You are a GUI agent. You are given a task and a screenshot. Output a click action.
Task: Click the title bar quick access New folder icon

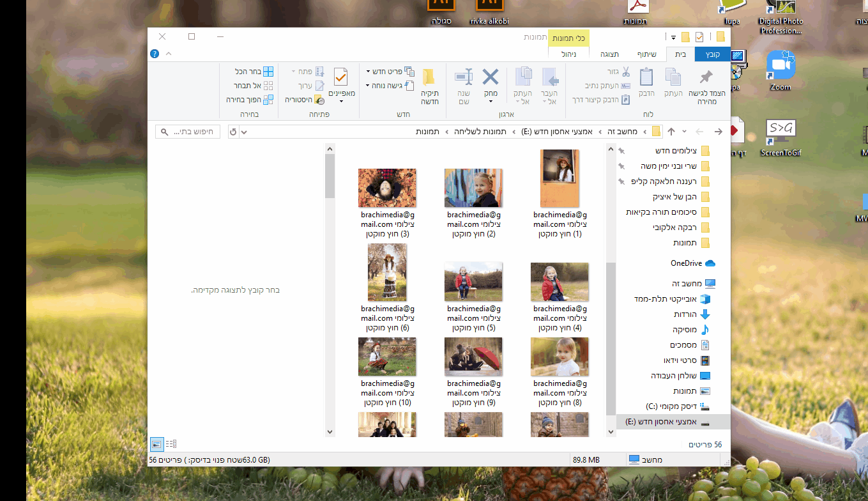pyautogui.click(x=685, y=36)
